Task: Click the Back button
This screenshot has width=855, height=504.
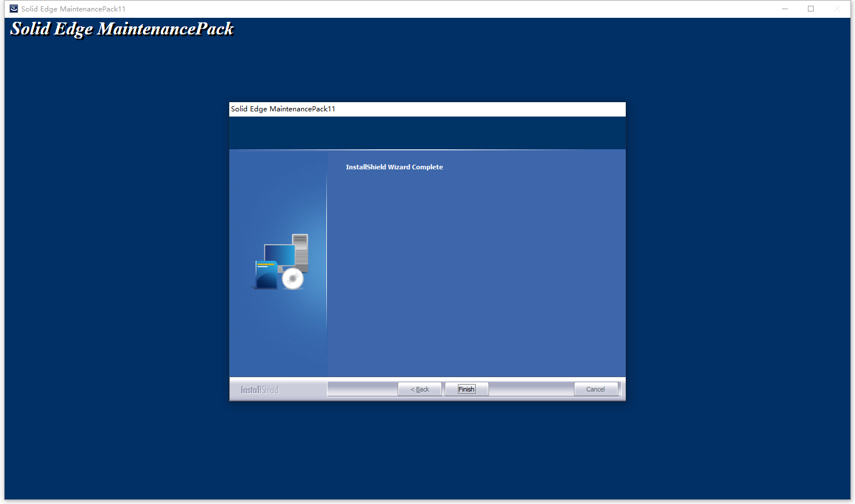Action: 419,389
